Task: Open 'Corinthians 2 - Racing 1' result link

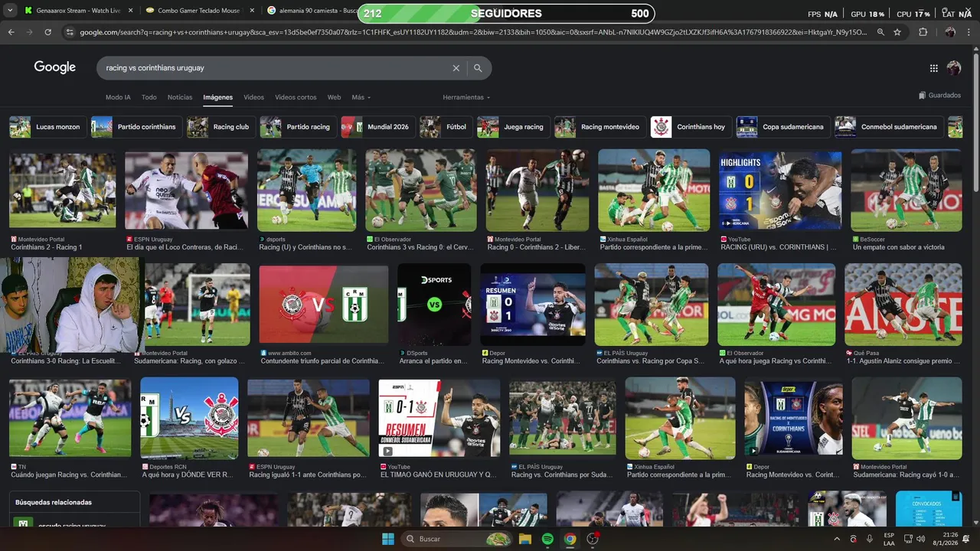Action: [x=47, y=247]
